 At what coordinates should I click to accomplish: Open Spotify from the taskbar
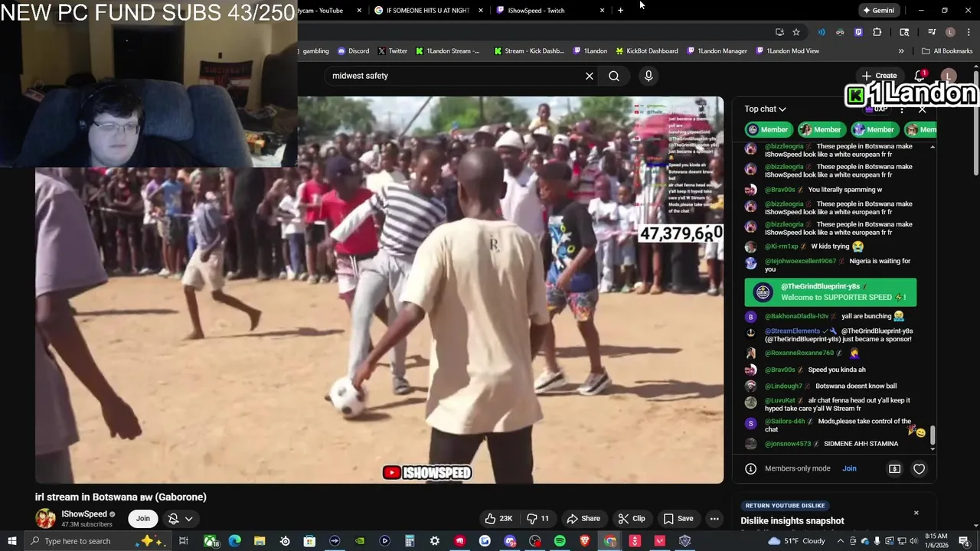tap(560, 541)
